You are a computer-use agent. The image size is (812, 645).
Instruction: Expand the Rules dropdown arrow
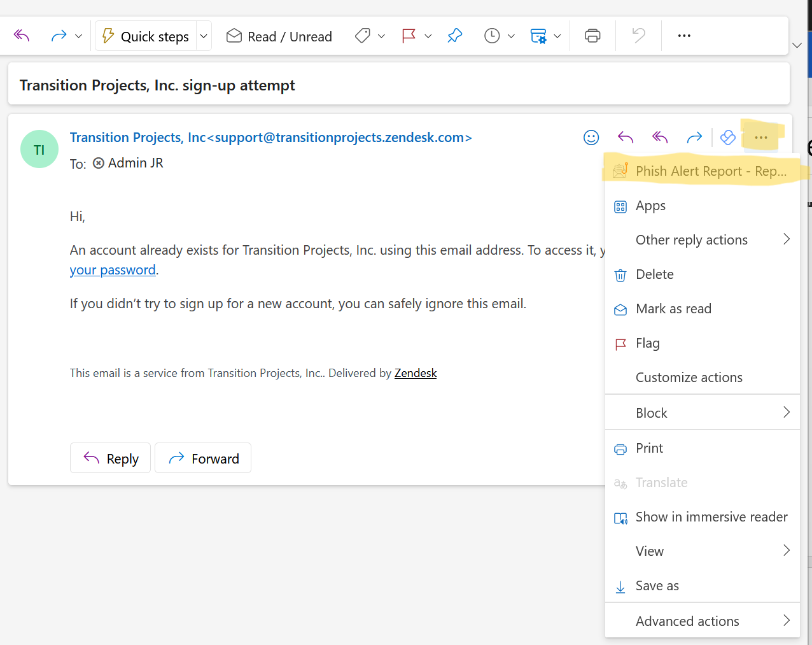(557, 36)
